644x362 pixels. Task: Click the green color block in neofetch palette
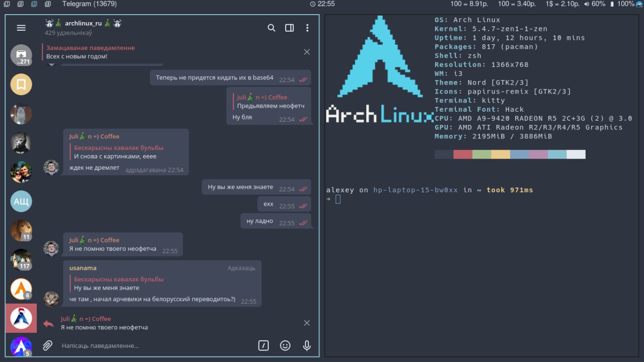click(481, 154)
